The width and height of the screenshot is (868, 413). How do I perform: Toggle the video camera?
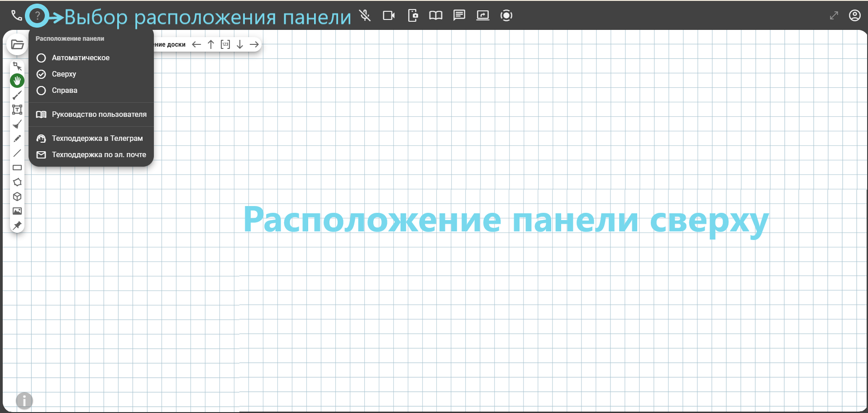pos(388,15)
